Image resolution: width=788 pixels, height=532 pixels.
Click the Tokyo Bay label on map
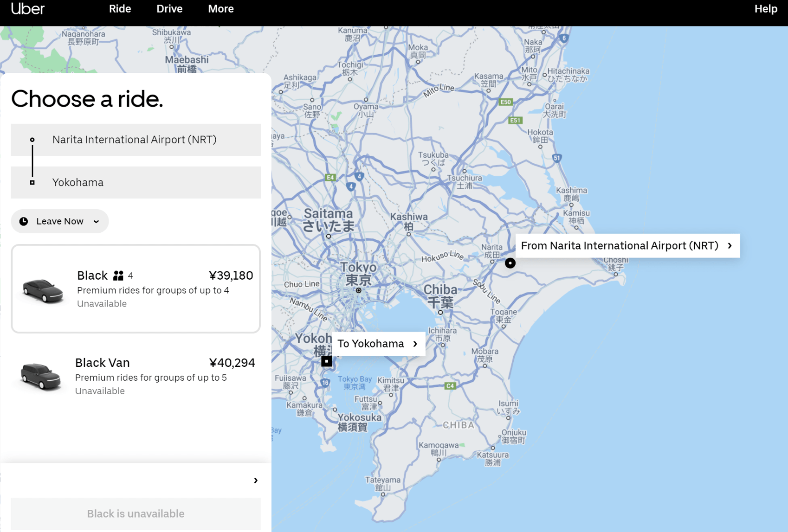pyautogui.click(x=355, y=383)
